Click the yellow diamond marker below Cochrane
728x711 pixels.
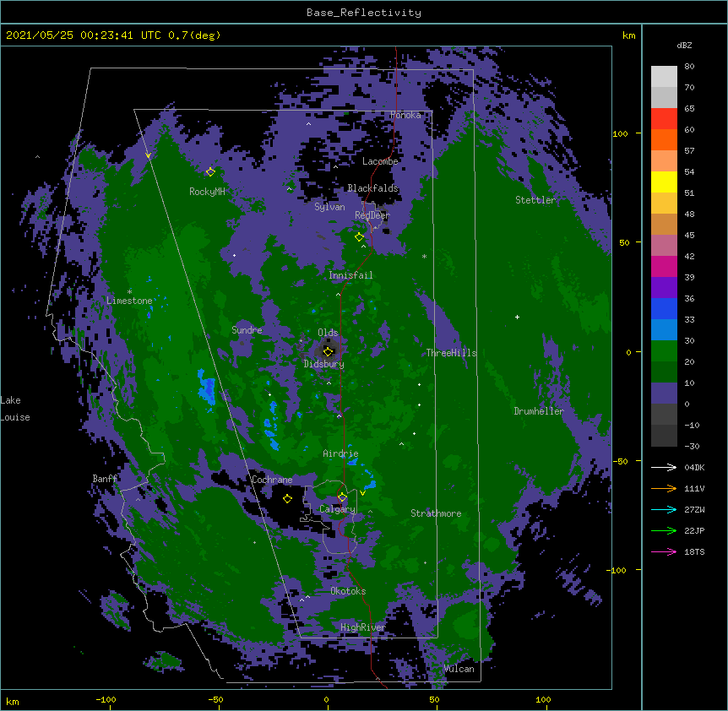point(287,498)
